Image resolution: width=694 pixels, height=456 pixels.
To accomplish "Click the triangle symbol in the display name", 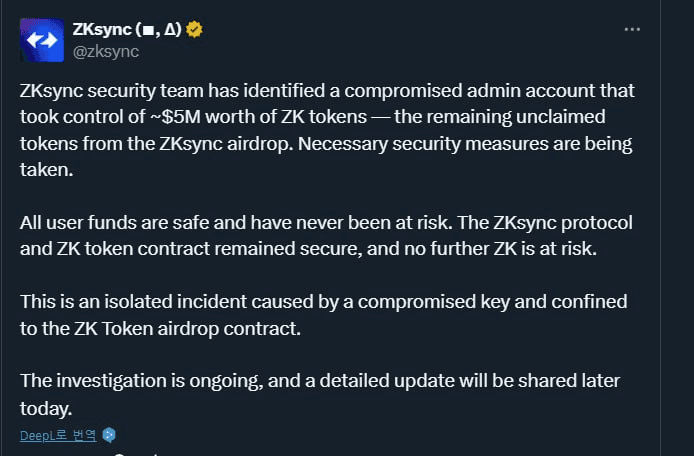I will pos(172,29).
